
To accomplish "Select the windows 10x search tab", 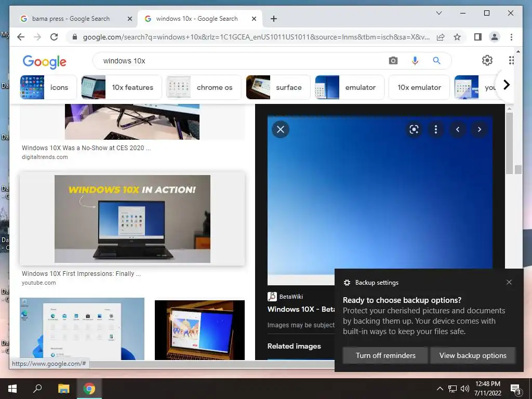I will pos(197,19).
